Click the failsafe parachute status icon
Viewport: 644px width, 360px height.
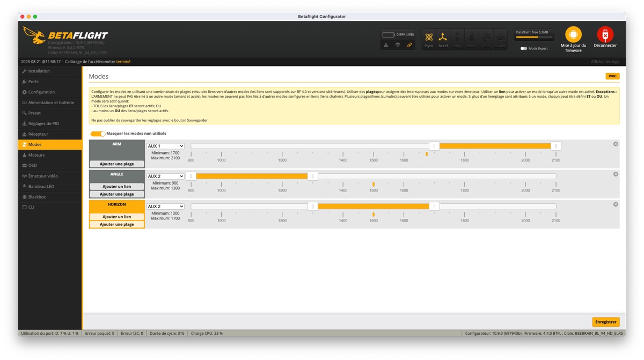click(x=398, y=45)
